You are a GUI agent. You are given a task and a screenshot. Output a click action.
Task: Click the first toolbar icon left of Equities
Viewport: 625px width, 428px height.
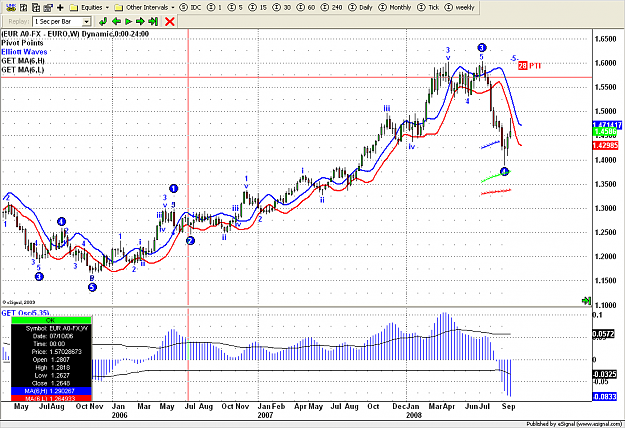pos(12,7)
